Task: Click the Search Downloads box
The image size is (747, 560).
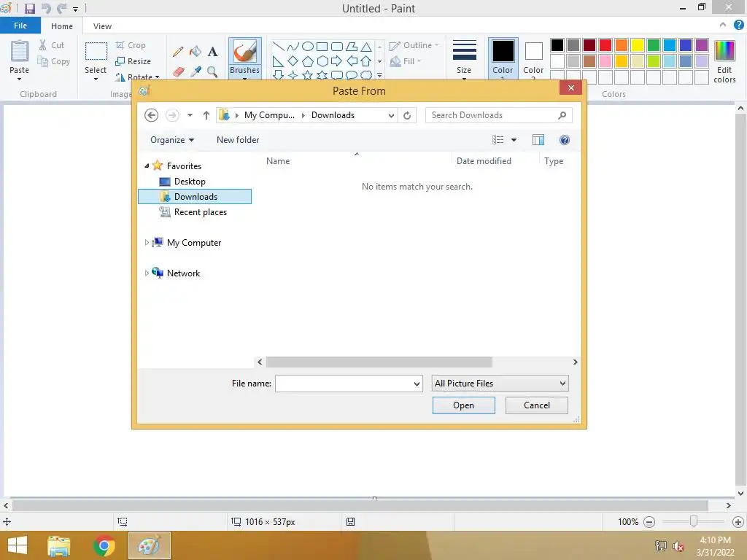Action: click(498, 115)
